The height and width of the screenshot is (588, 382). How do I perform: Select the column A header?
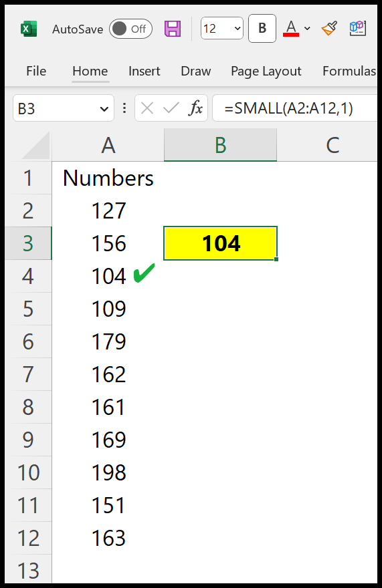point(108,145)
